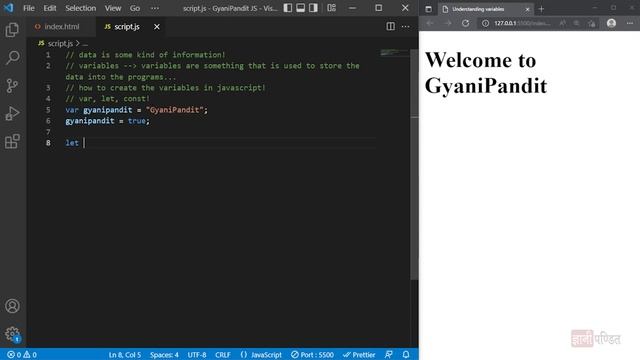Viewport: 640px width, 360px height.
Task: Open Manage settings gear
Action: pyautogui.click(x=12, y=334)
